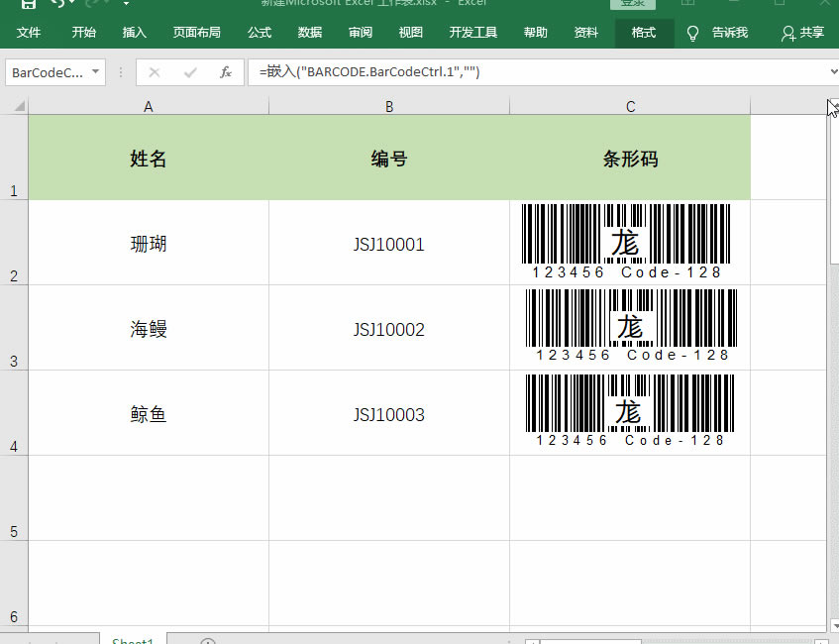Open the 插入 ribbon tab
839x644 pixels.
134,32
